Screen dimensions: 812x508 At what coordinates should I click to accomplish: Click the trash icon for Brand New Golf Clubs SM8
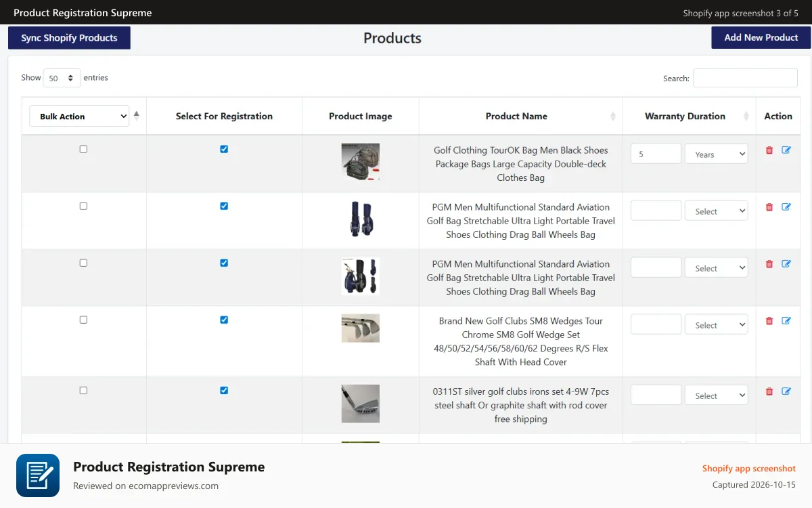click(x=769, y=321)
